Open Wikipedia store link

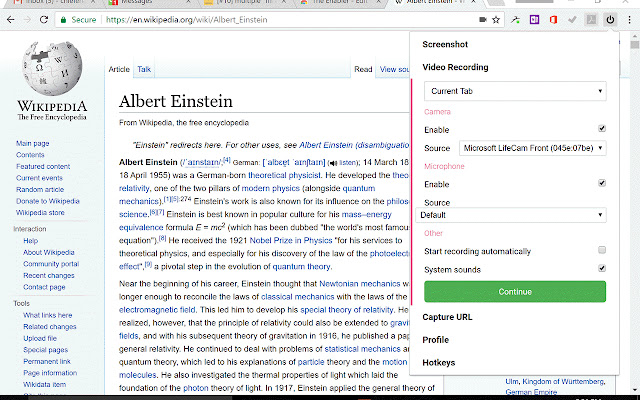click(x=40, y=212)
